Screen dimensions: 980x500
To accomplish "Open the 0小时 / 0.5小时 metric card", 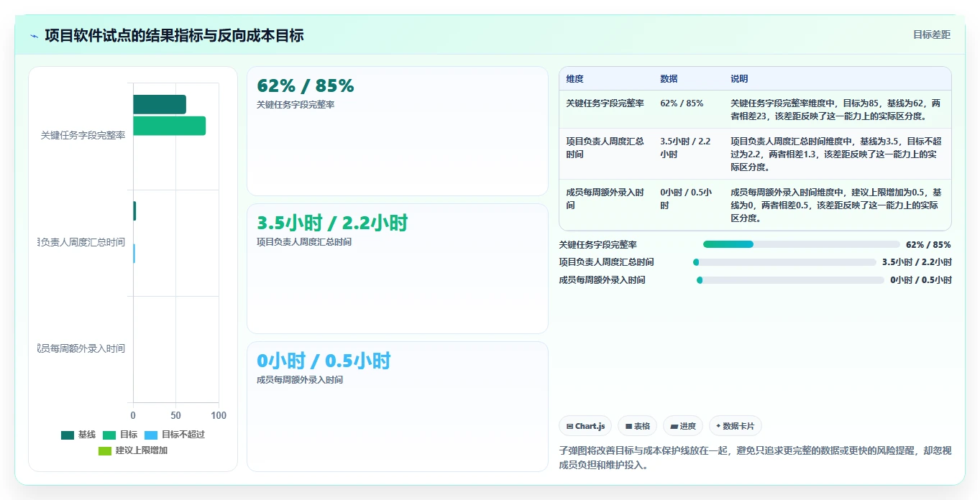I will 397,407.
